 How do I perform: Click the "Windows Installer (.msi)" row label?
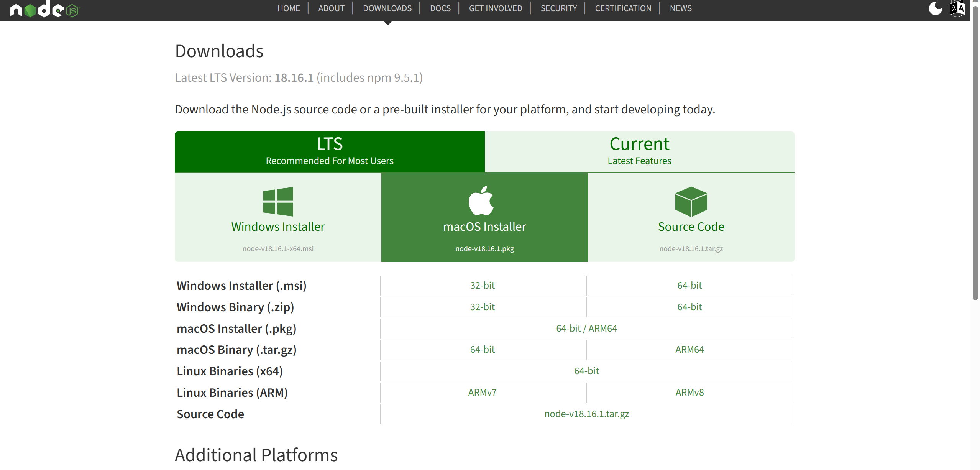pyautogui.click(x=241, y=286)
